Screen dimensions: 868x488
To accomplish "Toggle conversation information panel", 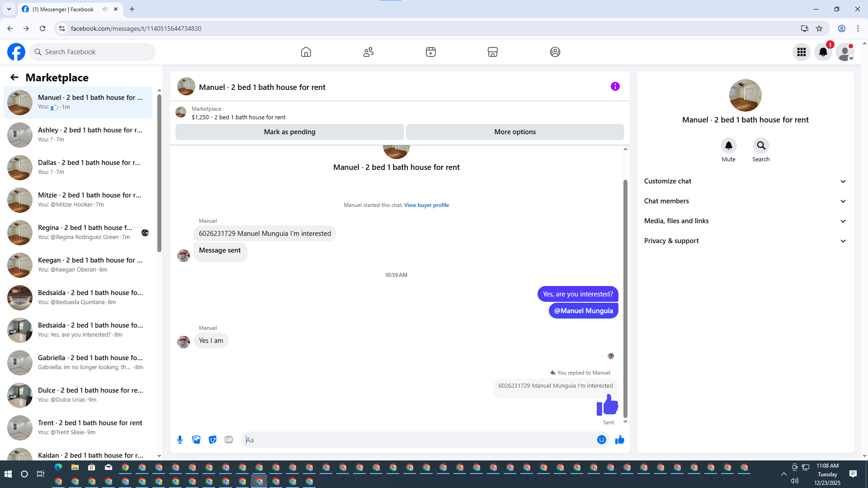I will coord(615,86).
